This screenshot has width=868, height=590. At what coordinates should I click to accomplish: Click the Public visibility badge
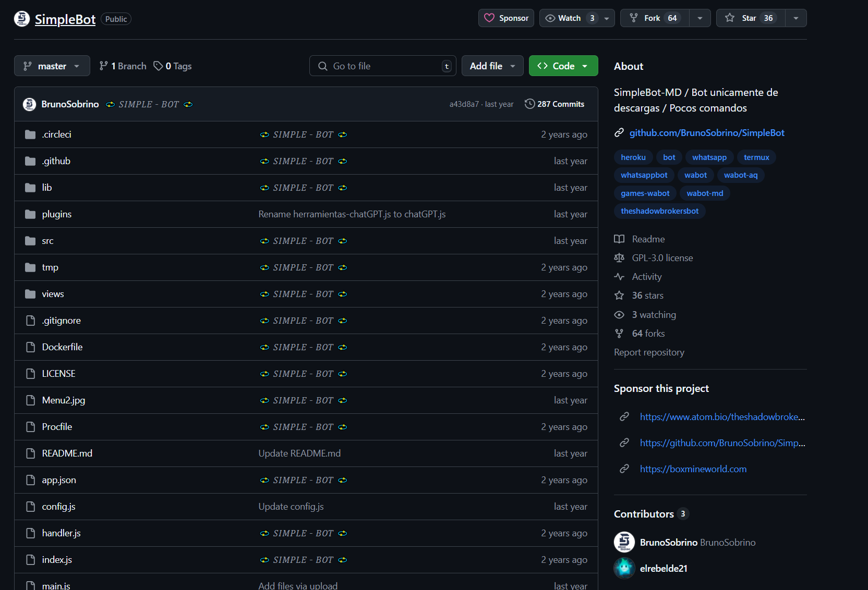click(116, 19)
